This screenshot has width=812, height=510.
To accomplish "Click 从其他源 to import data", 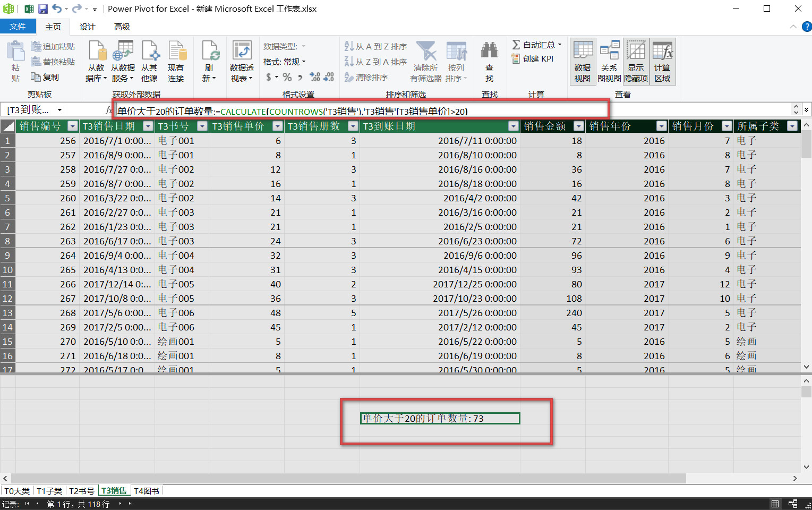I will (149, 61).
